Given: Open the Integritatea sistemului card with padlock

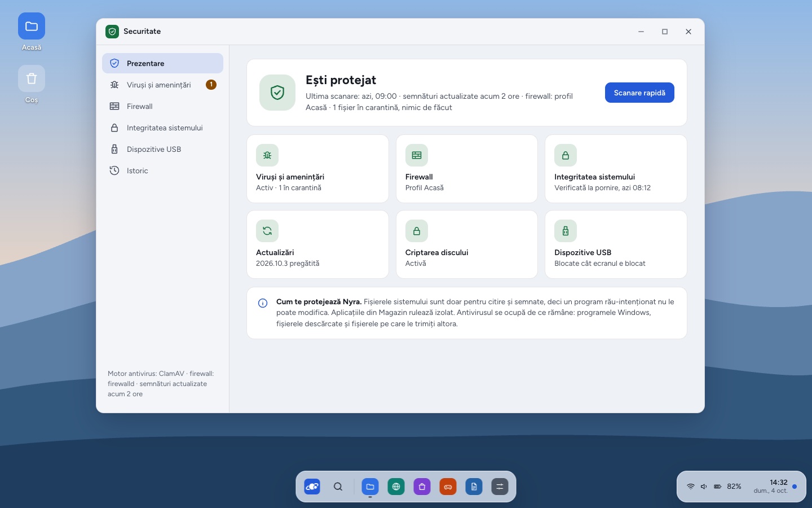Looking at the screenshot, I should pos(616,169).
